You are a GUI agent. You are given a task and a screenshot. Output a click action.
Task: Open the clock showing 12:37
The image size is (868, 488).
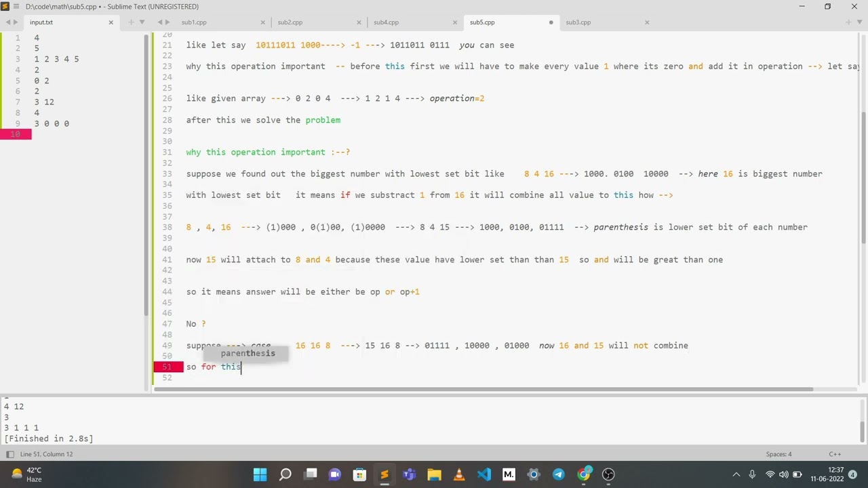coord(827,474)
